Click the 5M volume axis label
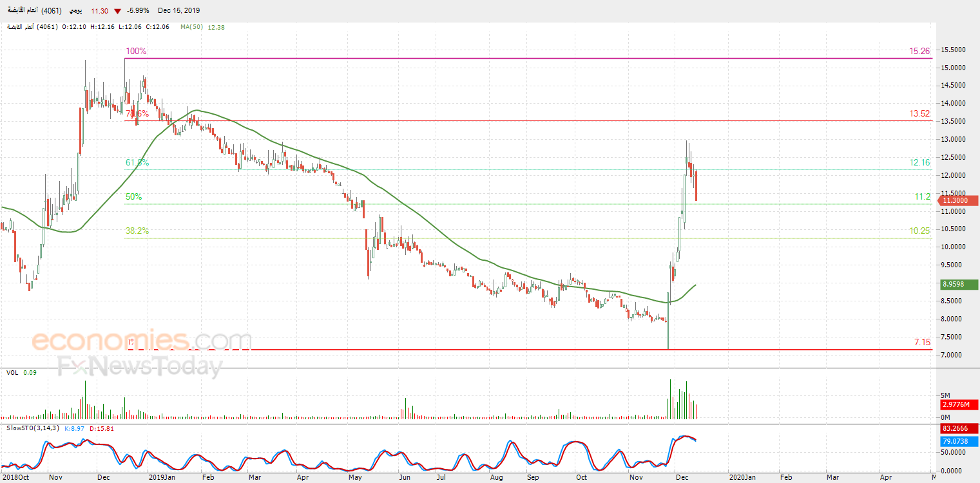The width and height of the screenshot is (980, 483). [946, 395]
